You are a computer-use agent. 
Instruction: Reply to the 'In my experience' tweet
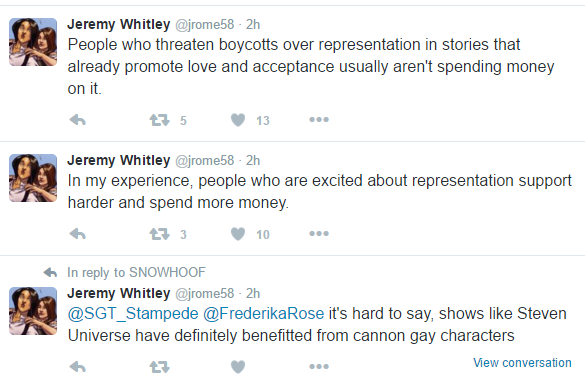[78, 234]
